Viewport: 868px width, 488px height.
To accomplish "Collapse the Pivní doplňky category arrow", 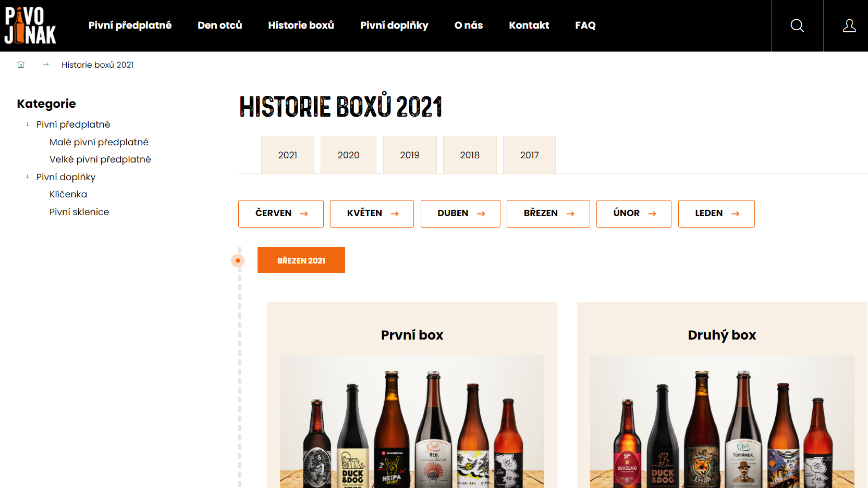I will 28,177.
